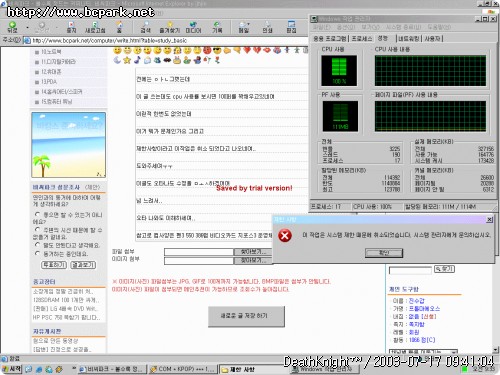Click the Print (인쇄) toolbar icon

coord(267,26)
